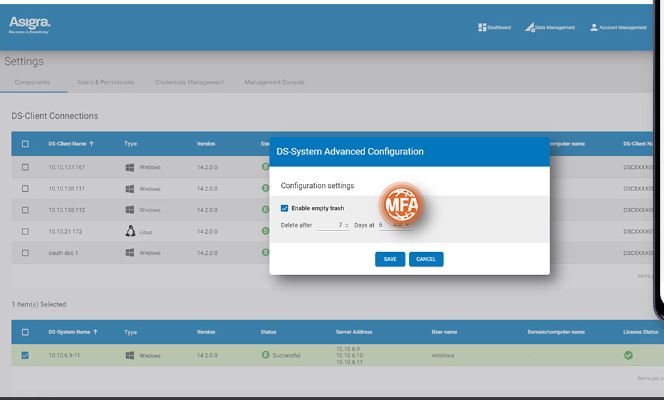Toggle the Enable empty trash checkbox

click(x=285, y=208)
